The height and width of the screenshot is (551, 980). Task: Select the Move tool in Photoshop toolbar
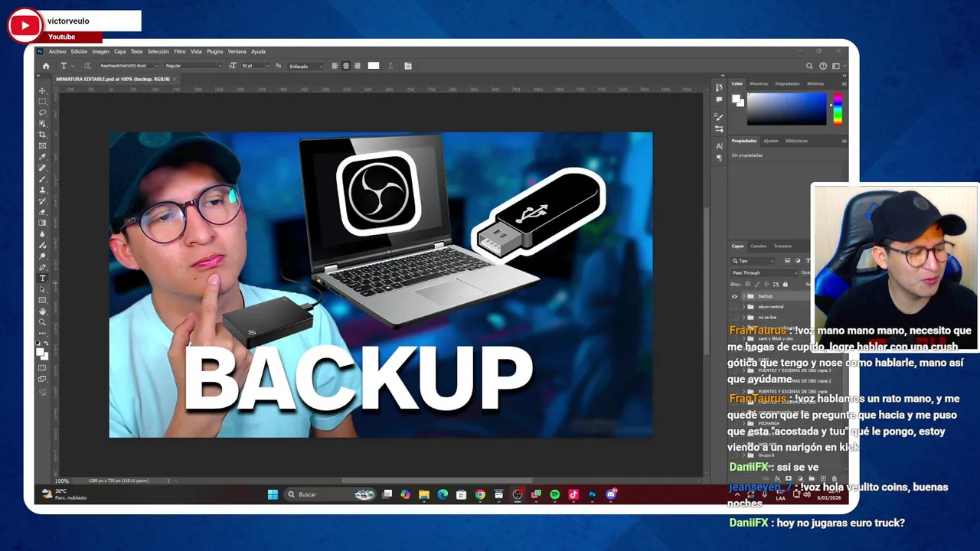pos(43,91)
